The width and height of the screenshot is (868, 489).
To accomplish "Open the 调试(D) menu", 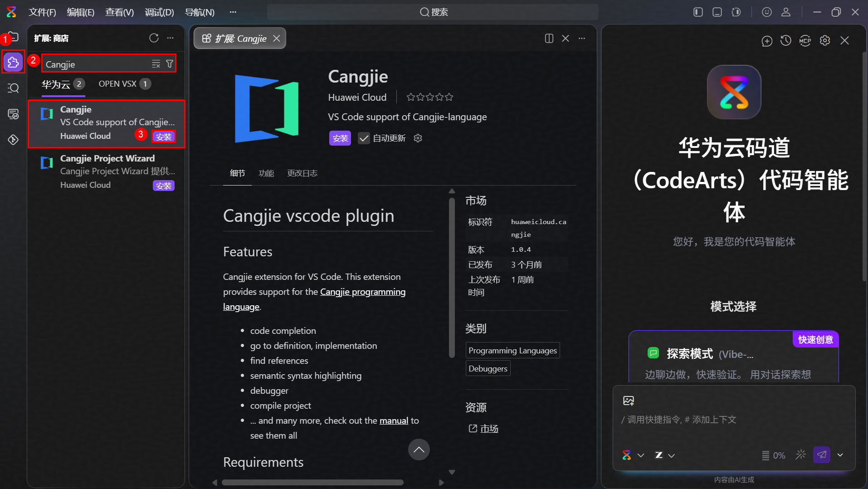I will [x=159, y=12].
